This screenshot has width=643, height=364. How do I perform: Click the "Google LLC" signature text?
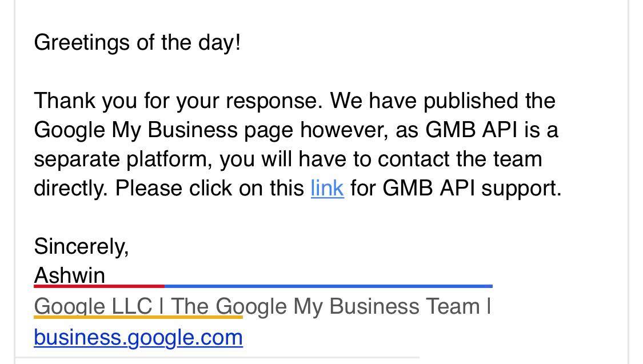(93, 306)
